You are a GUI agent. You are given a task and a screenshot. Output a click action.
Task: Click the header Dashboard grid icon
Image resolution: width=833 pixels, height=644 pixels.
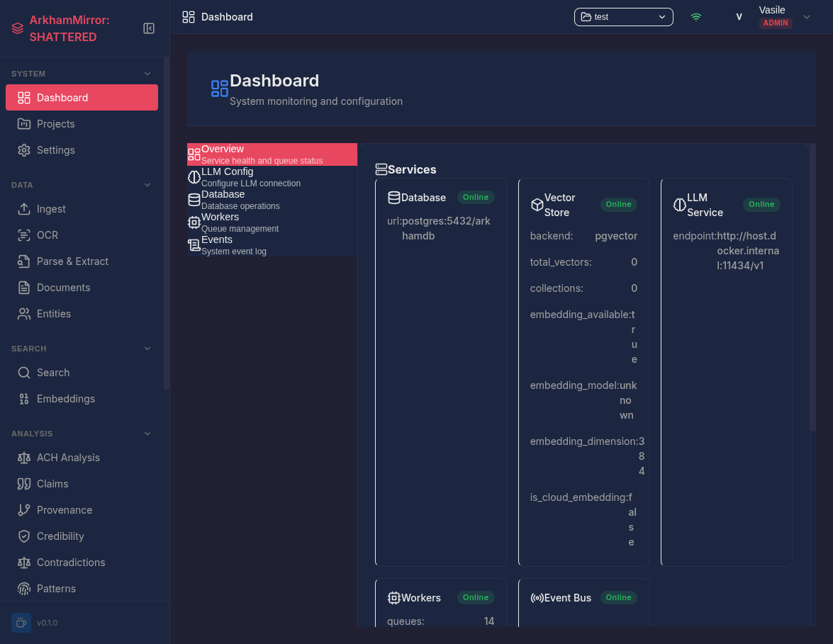click(x=189, y=17)
